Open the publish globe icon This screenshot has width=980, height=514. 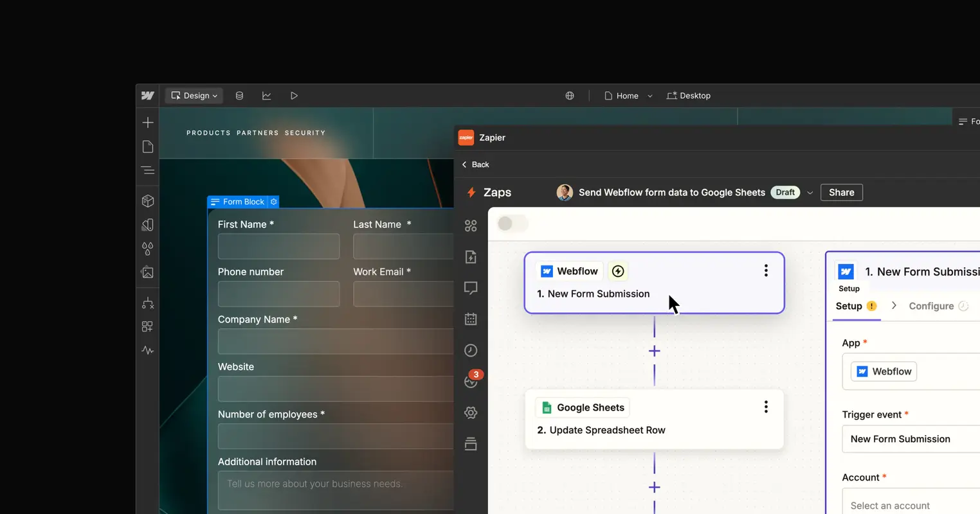(x=569, y=95)
